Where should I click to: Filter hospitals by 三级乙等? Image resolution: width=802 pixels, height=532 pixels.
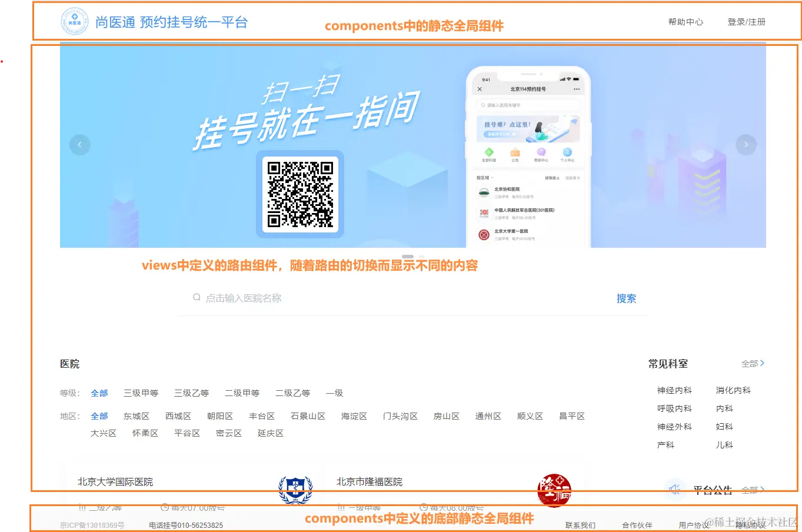(191, 393)
